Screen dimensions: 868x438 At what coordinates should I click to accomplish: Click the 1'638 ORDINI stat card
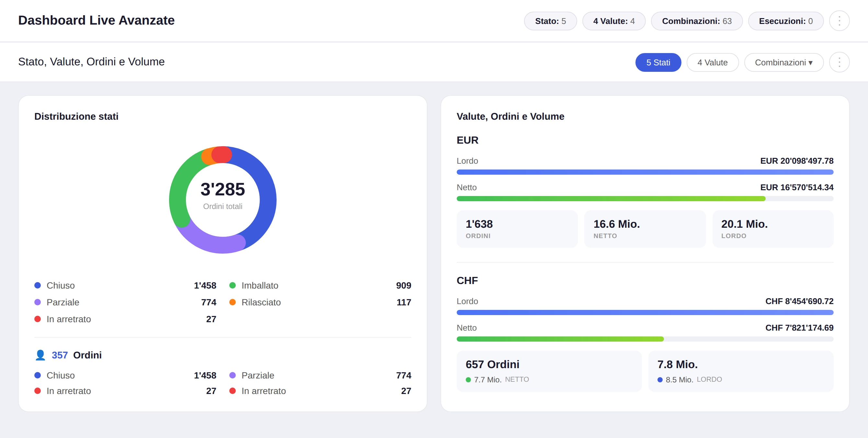pyautogui.click(x=517, y=229)
